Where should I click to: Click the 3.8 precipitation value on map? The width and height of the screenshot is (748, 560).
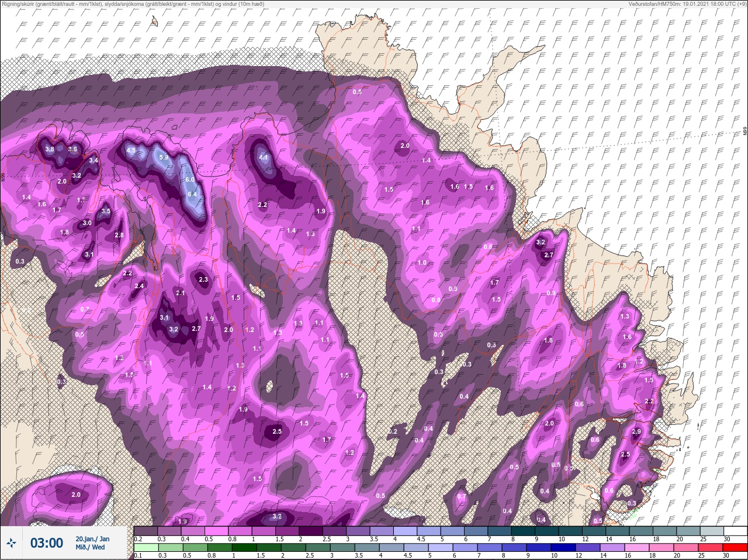click(50, 149)
